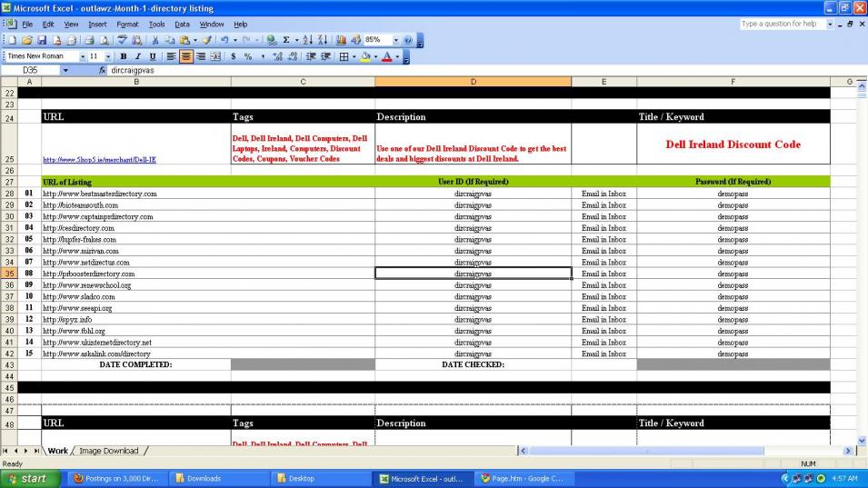The image size is (868, 488).
Task: Open the help question dropdown arrow
Action: pyautogui.click(x=829, y=25)
